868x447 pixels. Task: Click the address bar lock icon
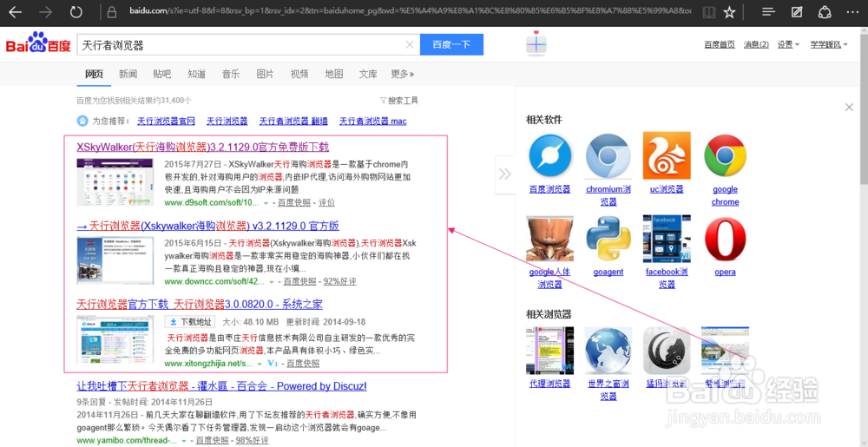pos(112,11)
